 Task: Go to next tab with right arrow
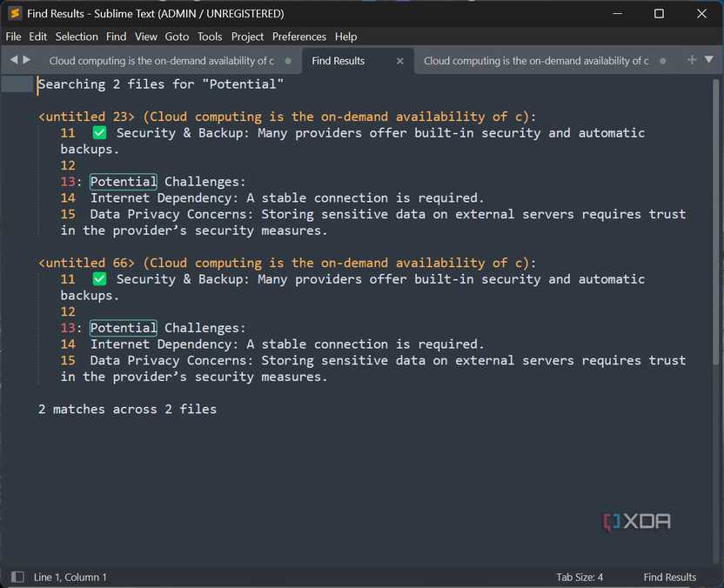27,59
